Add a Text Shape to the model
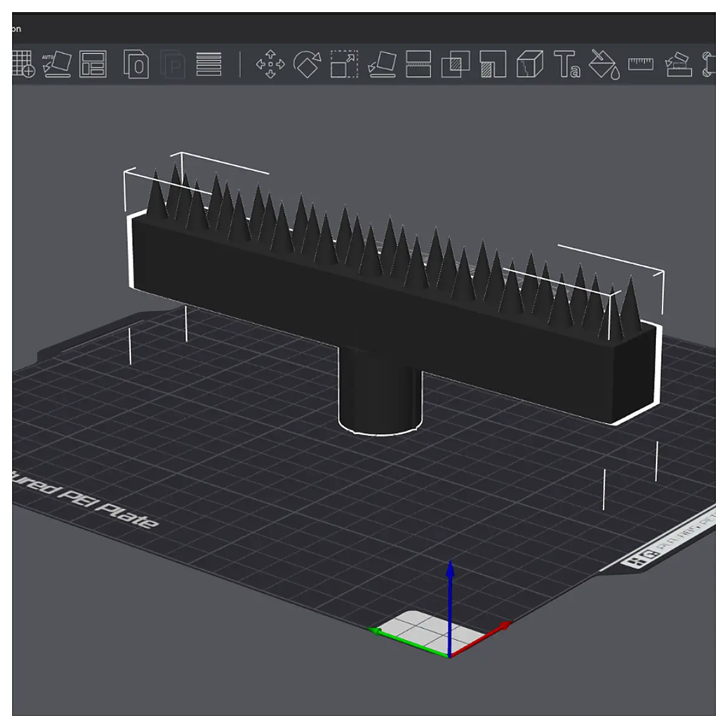Screen dimensions: 728x728 [x=567, y=64]
